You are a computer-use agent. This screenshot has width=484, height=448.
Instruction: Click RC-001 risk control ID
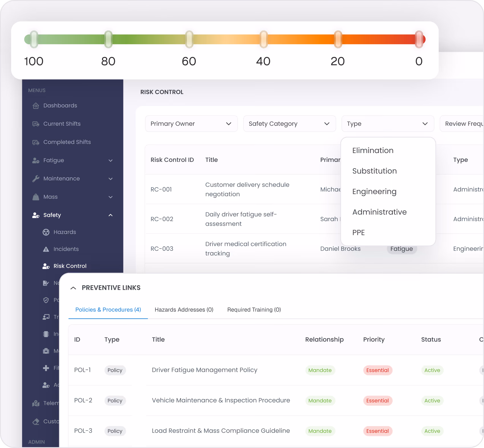tap(161, 190)
